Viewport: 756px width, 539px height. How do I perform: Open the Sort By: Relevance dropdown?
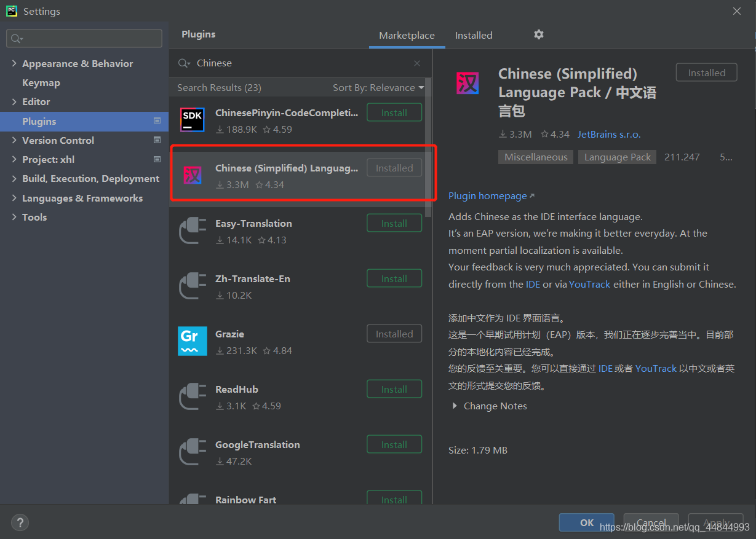(x=378, y=88)
